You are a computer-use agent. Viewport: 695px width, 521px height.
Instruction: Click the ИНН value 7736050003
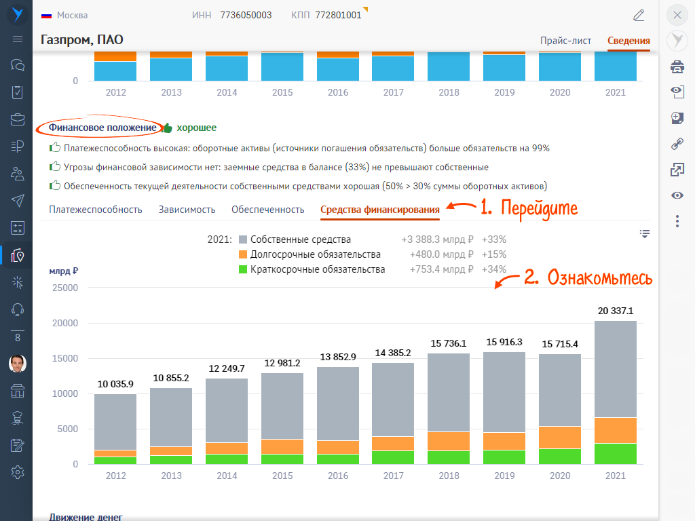[x=246, y=15]
